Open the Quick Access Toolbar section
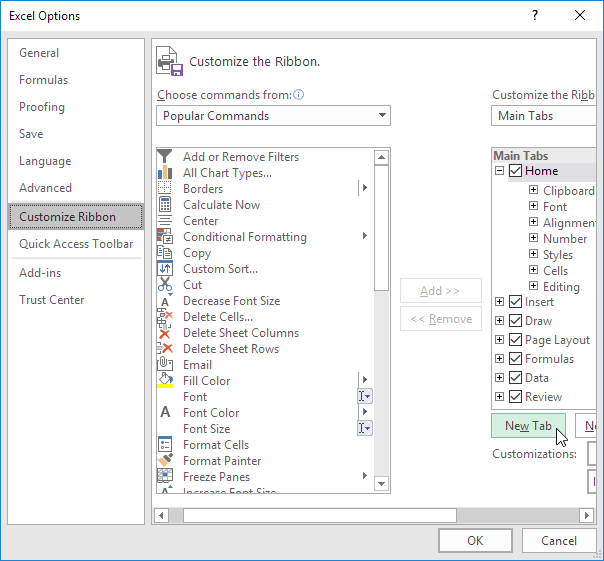 [76, 244]
